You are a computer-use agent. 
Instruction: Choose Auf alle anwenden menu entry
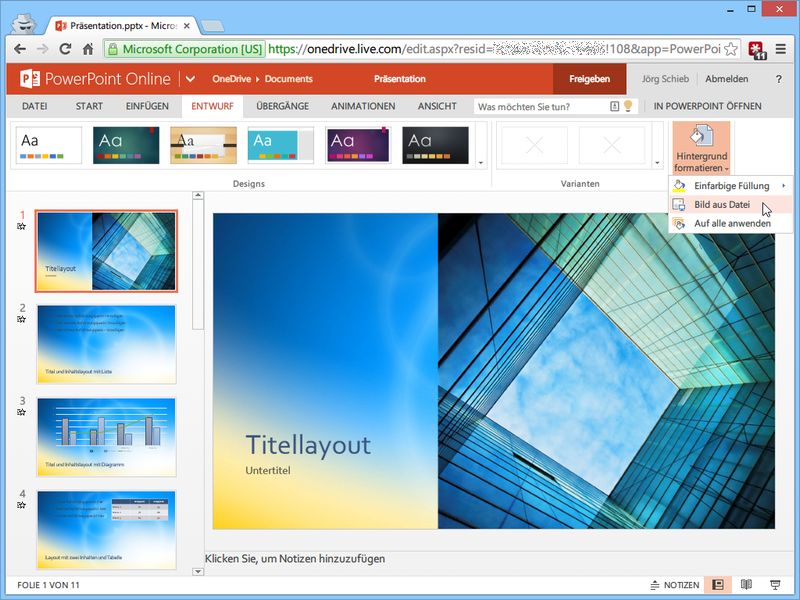(730, 223)
